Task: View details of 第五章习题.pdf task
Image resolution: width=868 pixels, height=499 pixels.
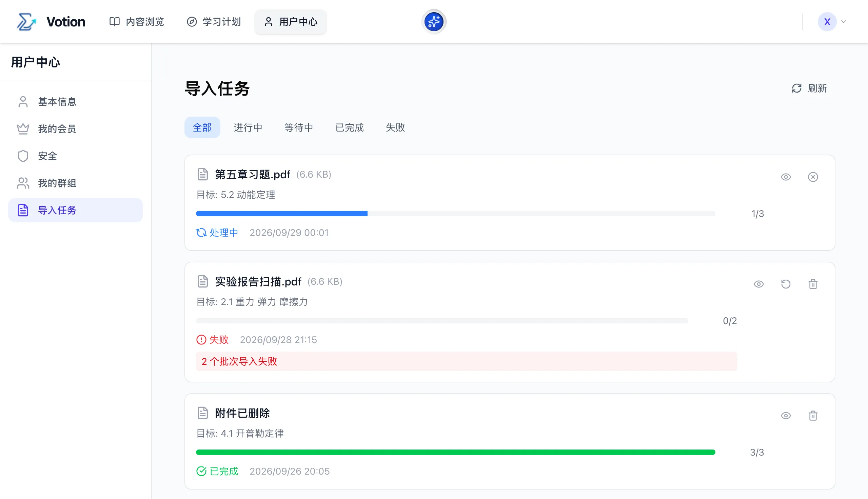Action: 786,177
